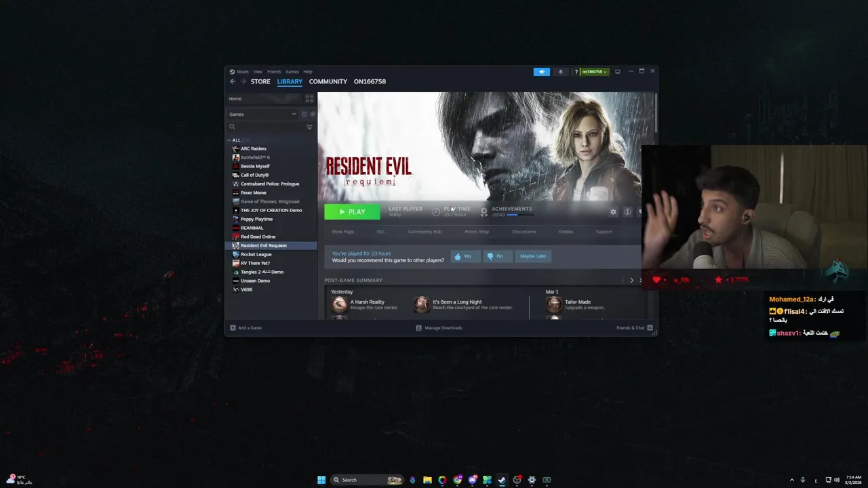This screenshot has height=488, width=868.
Task: Open File Explorer from taskbar
Action: click(x=427, y=480)
